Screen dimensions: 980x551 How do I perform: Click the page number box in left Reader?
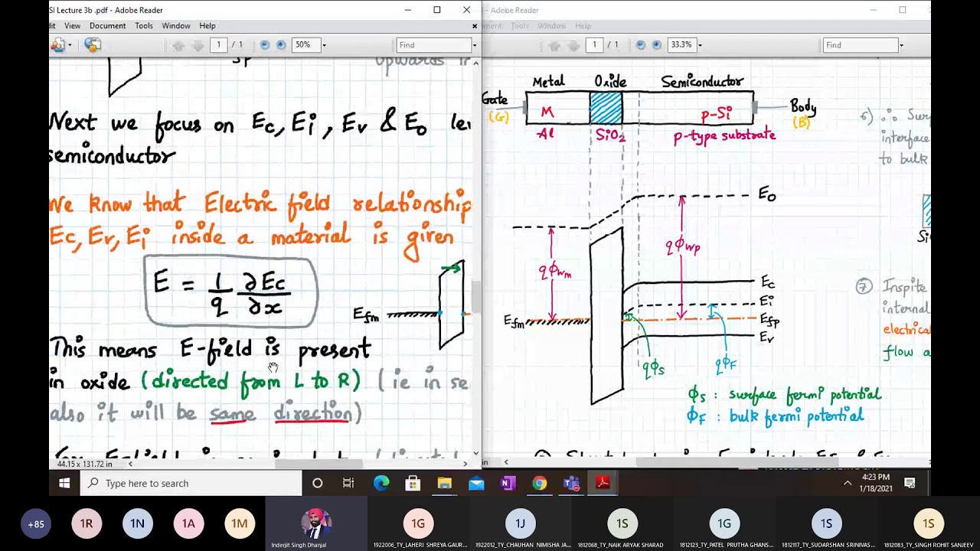coord(219,45)
